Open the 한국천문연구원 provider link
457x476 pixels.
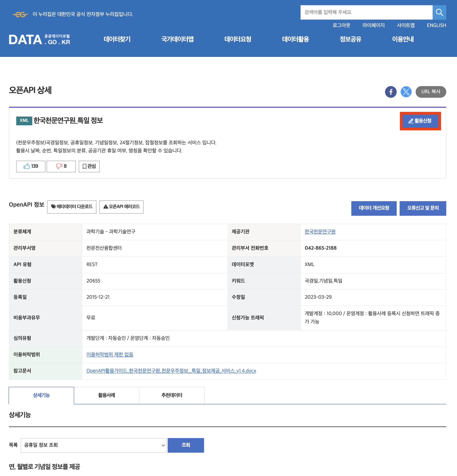coord(320,232)
